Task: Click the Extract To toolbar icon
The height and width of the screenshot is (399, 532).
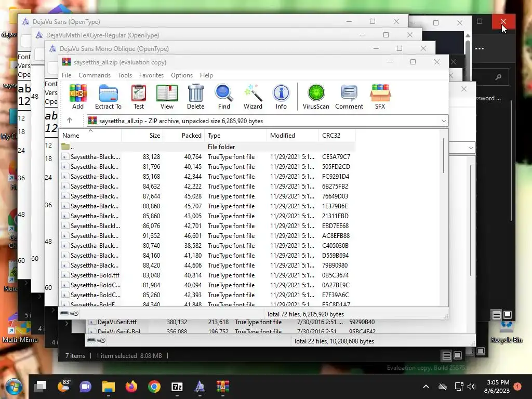Action: (108, 97)
